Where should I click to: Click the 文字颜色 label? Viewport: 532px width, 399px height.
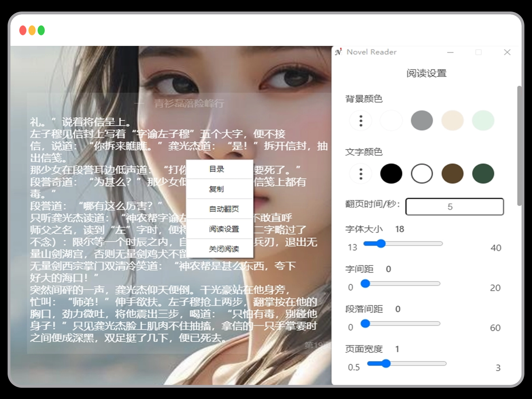tap(364, 152)
